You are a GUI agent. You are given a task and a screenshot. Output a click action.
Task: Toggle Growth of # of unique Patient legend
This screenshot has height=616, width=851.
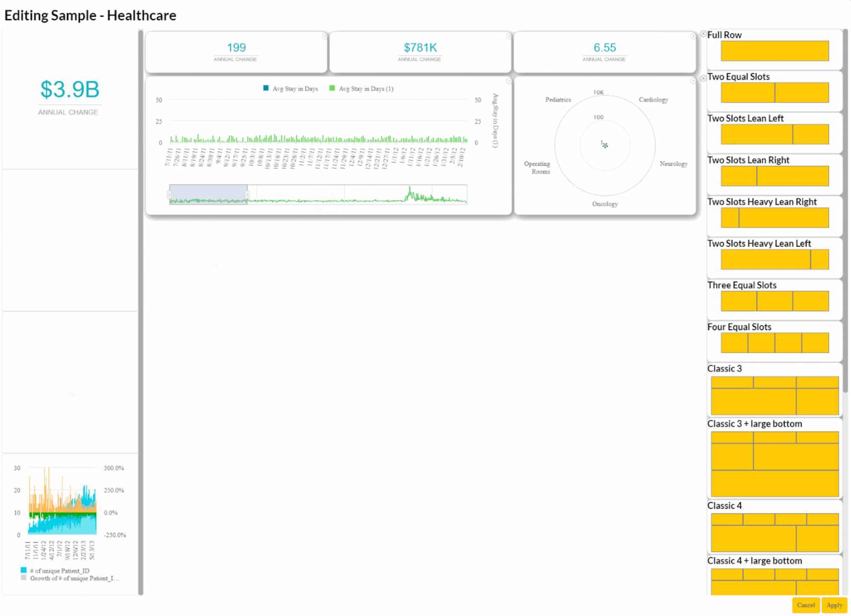pyautogui.click(x=70, y=578)
